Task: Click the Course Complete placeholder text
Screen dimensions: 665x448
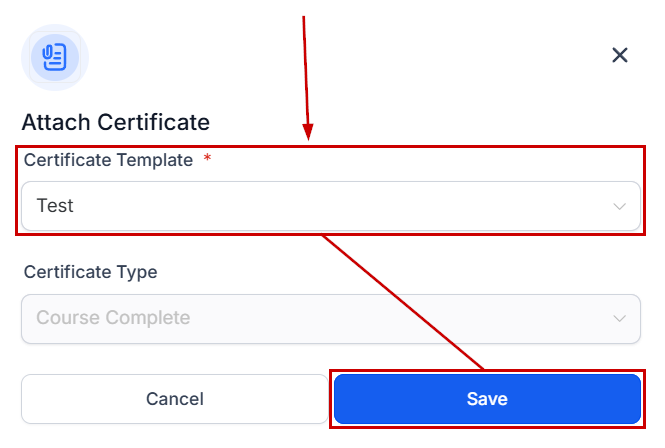Action: tap(113, 319)
